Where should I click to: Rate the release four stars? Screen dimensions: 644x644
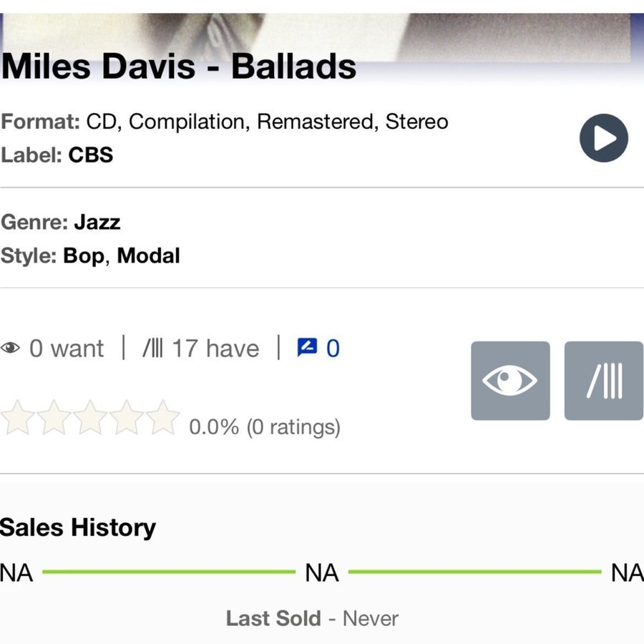(127, 418)
